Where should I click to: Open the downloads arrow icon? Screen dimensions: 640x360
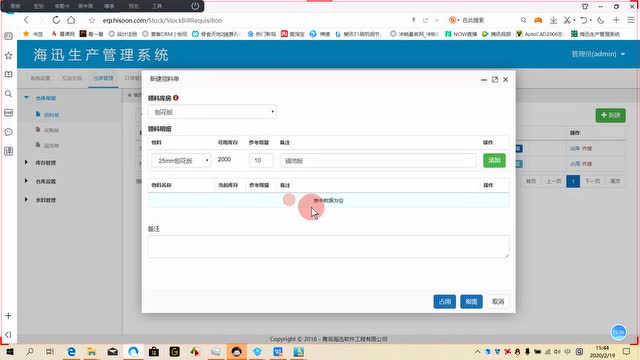click(x=553, y=20)
